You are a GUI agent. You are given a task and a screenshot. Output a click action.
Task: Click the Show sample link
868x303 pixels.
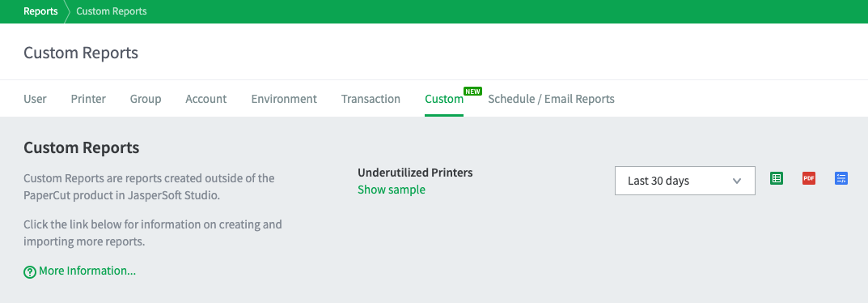click(x=392, y=190)
